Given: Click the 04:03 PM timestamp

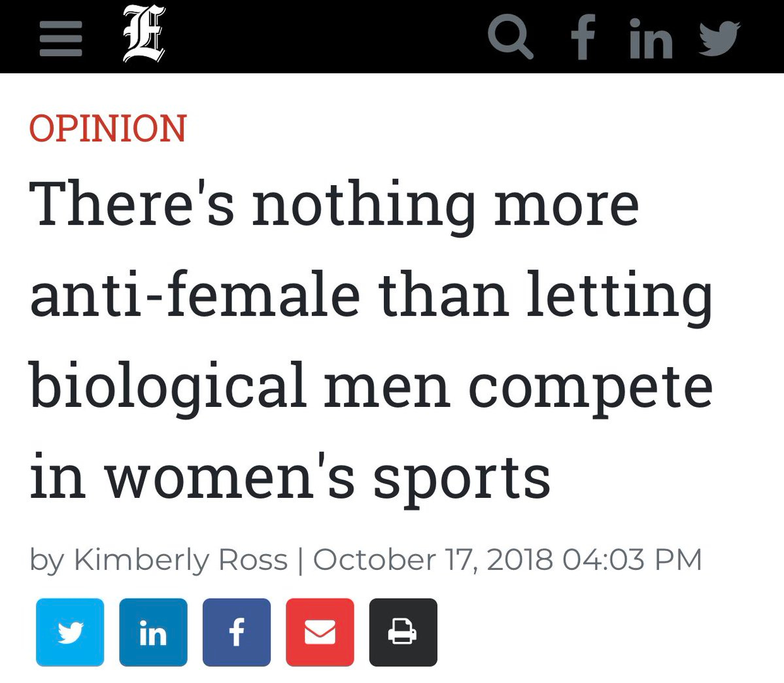Looking at the screenshot, I should (632, 559).
